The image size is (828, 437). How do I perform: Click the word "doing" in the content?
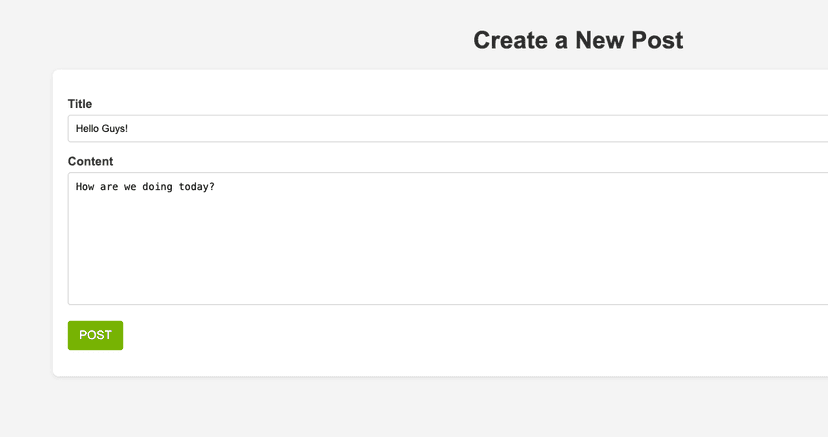pos(158,187)
